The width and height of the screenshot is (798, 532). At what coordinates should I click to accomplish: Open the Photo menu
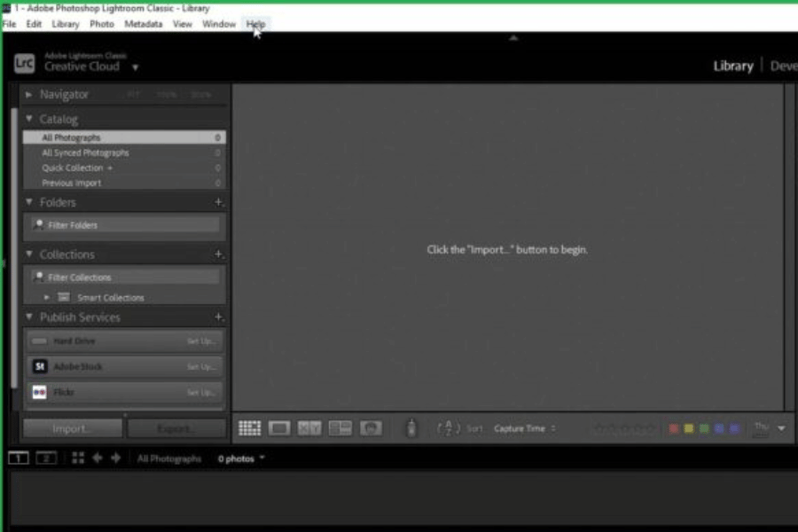pos(102,24)
